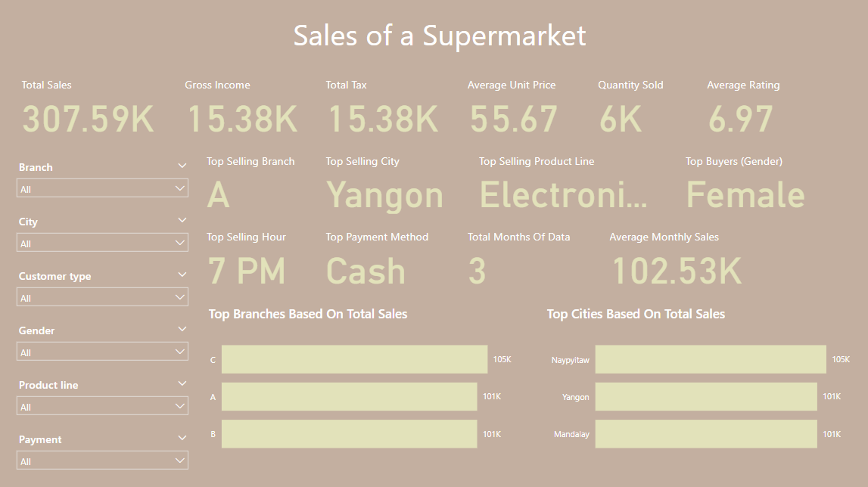Collapse the Gender slicer header chevron
This screenshot has height=487, width=868.
(x=182, y=329)
